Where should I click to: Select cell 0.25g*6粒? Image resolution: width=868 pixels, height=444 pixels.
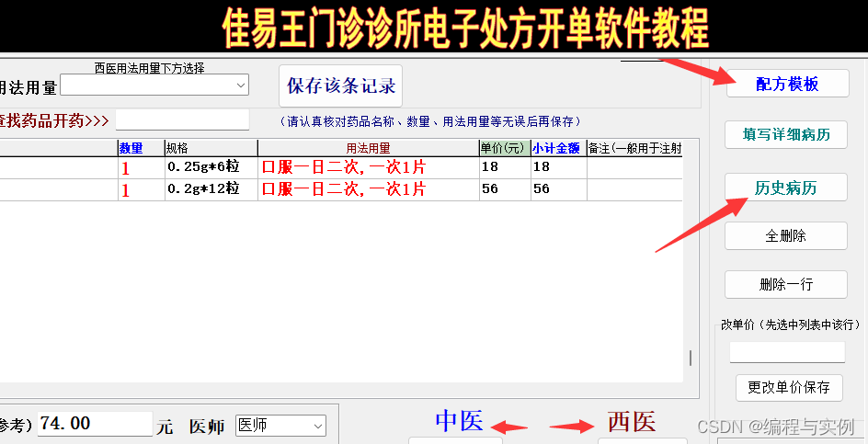point(211,167)
